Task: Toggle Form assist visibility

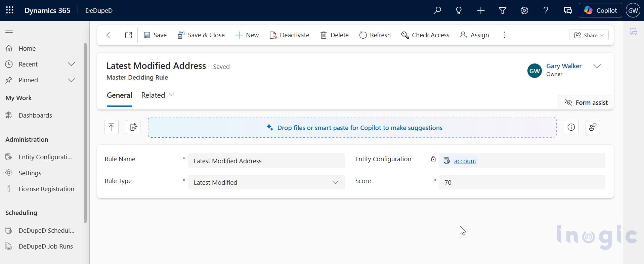Action: pos(586,102)
